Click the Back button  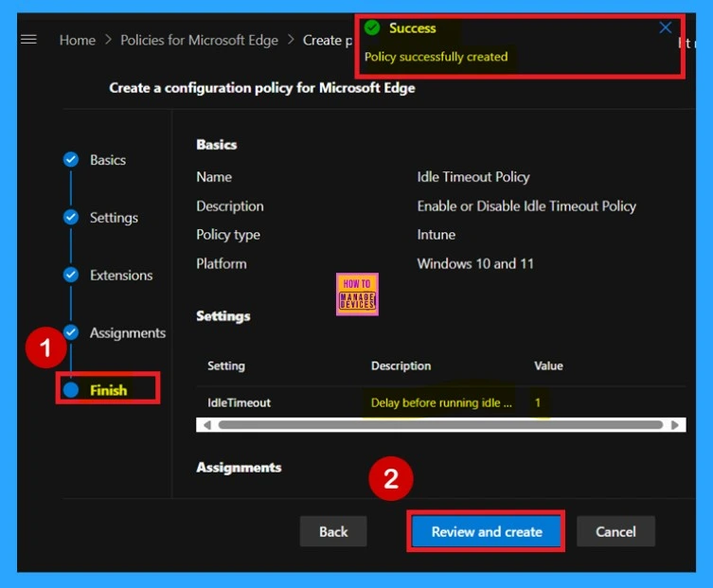coord(333,531)
